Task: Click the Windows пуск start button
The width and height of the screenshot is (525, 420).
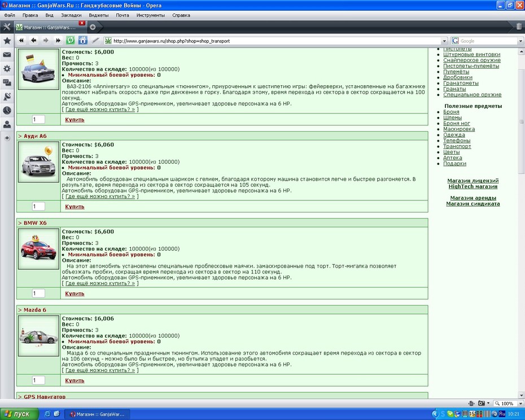Action: [x=19, y=414]
